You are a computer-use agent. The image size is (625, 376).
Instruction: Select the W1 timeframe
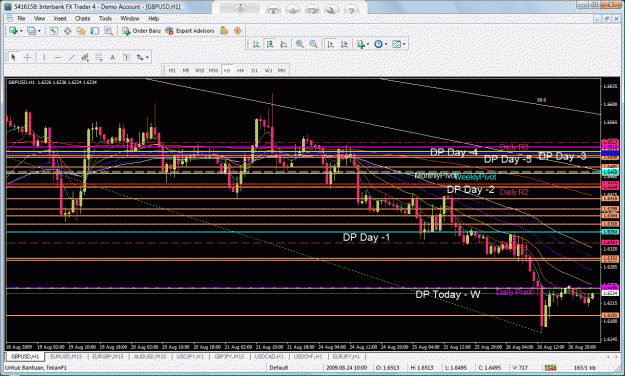click(x=268, y=70)
